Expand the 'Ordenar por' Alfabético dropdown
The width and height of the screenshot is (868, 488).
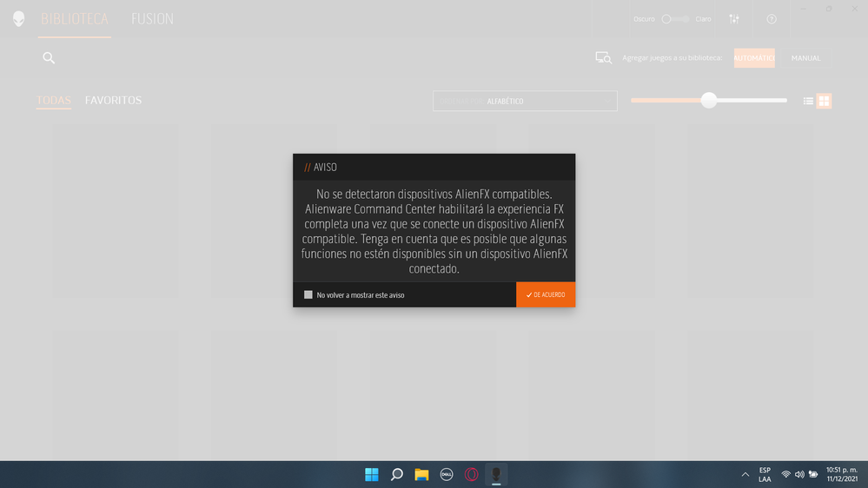(525, 102)
